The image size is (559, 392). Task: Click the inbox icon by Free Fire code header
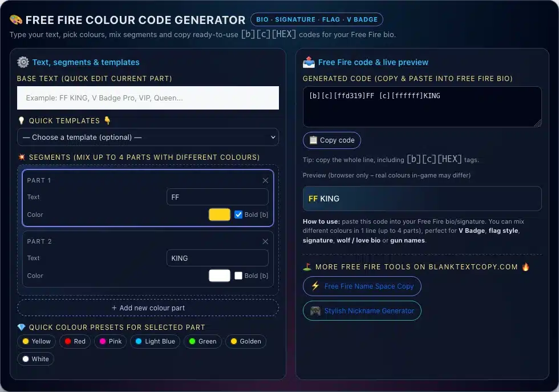pos(309,62)
